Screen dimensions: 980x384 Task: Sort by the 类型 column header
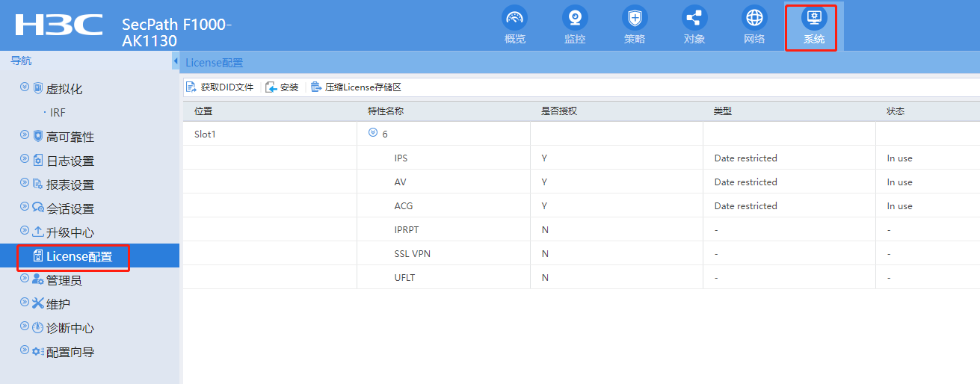coord(723,111)
